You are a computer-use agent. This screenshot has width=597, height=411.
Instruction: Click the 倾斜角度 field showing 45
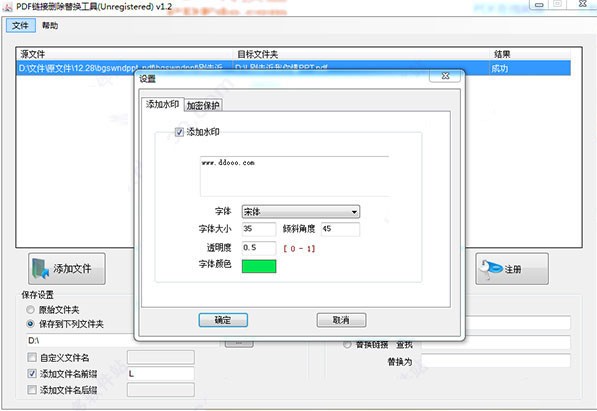pos(340,229)
